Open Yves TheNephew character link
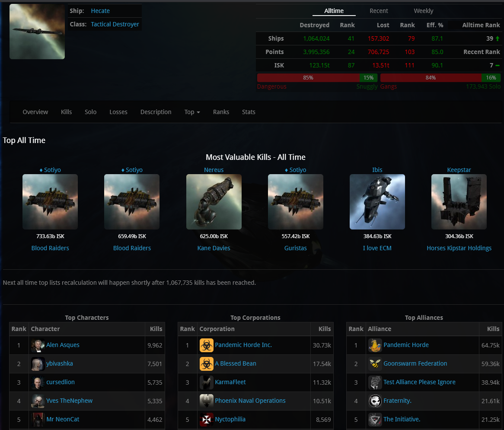This screenshot has width=504, height=430. click(70, 401)
